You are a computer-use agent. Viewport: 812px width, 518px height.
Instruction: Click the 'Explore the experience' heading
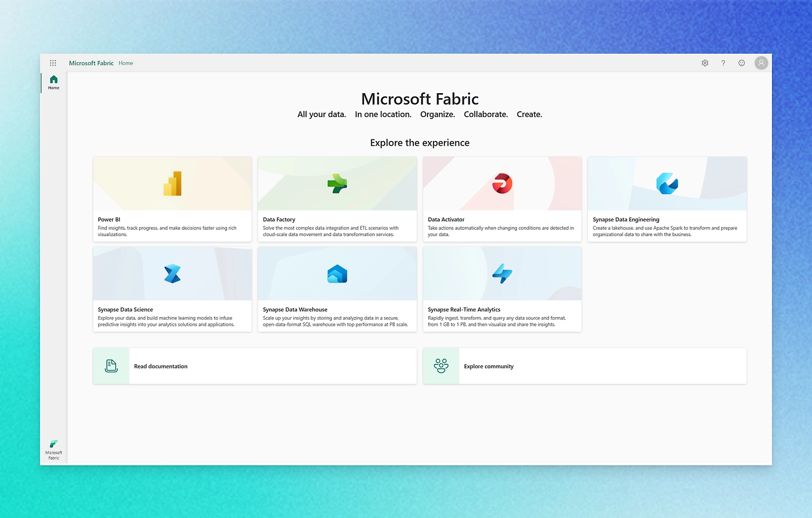(x=420, y=143)
